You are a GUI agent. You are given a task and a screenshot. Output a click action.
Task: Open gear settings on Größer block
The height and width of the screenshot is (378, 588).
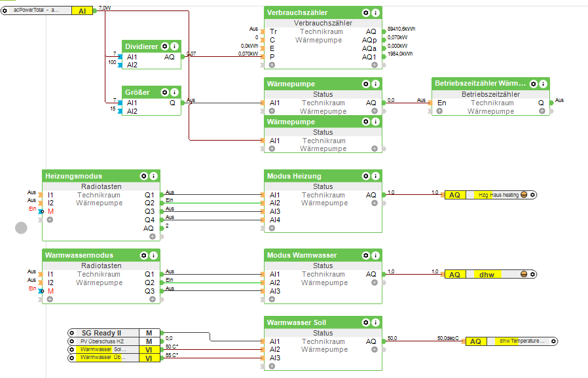(164, 92)
